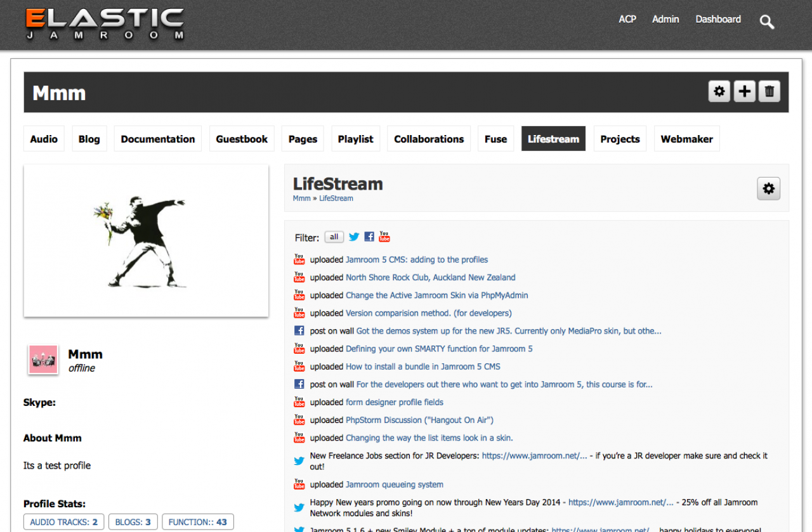Click YouTube icon beside Jamroom 5 CMS entry

pyautogui.click(x=299, y=259)
